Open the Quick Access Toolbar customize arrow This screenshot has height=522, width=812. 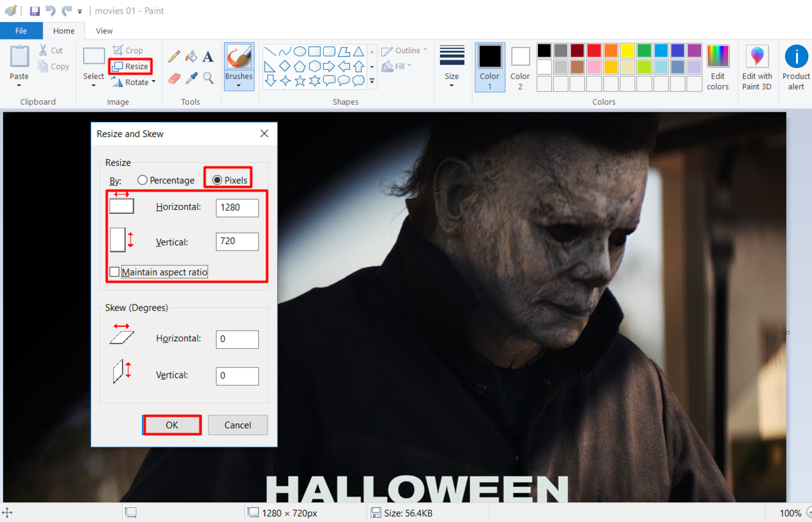[80, 11]
